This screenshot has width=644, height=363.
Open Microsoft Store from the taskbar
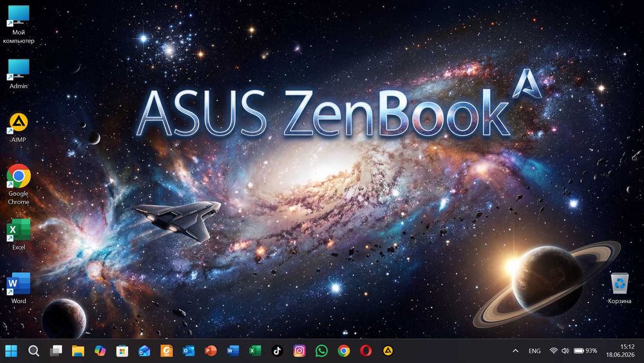122,351
